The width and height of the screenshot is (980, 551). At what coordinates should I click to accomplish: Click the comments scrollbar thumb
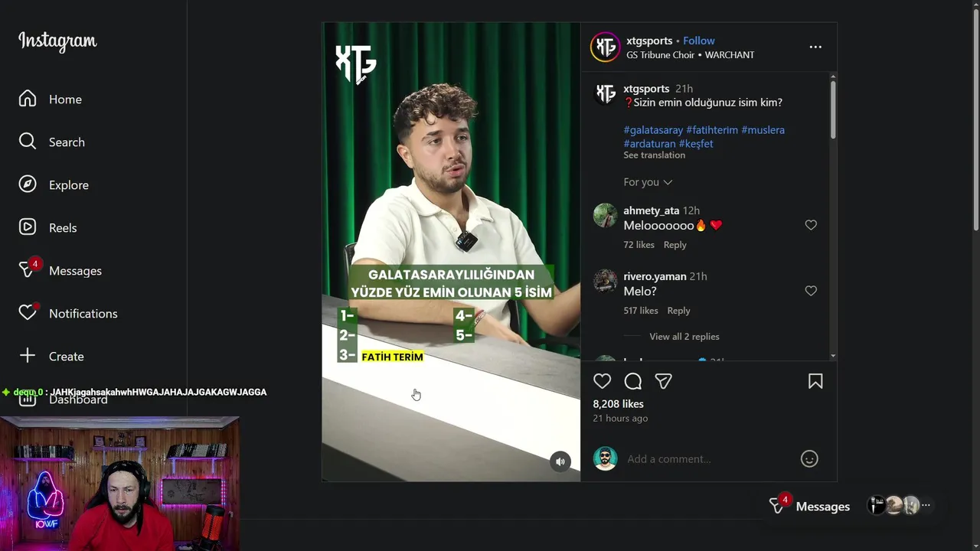pos(833,109)
